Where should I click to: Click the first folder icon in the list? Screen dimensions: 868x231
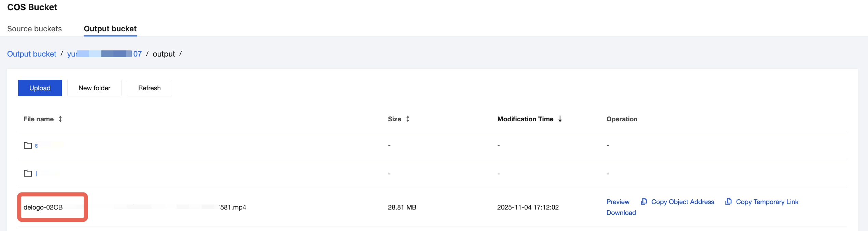coord(28,145)
